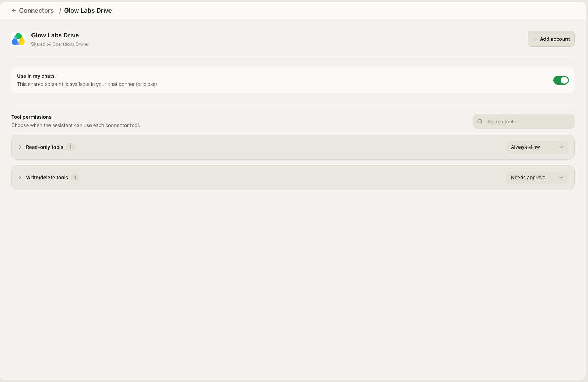Open the Always allow permission dropdown
Image resolution: width=588 pixels, height=382 pixels.
pyautogui.click(x=537, y=147)
